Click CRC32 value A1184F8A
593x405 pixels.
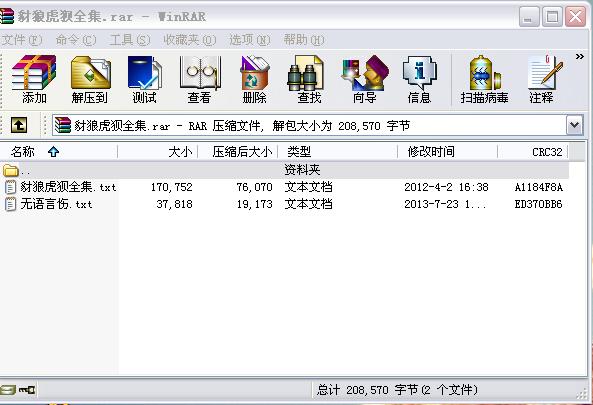(539, 187)
